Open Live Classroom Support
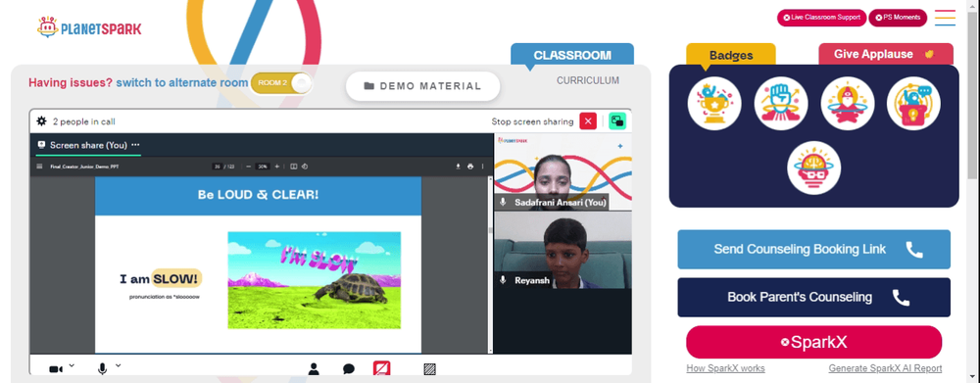Image resolution: width=980 pixels, height=383 pixels. (x=821, y=18)
